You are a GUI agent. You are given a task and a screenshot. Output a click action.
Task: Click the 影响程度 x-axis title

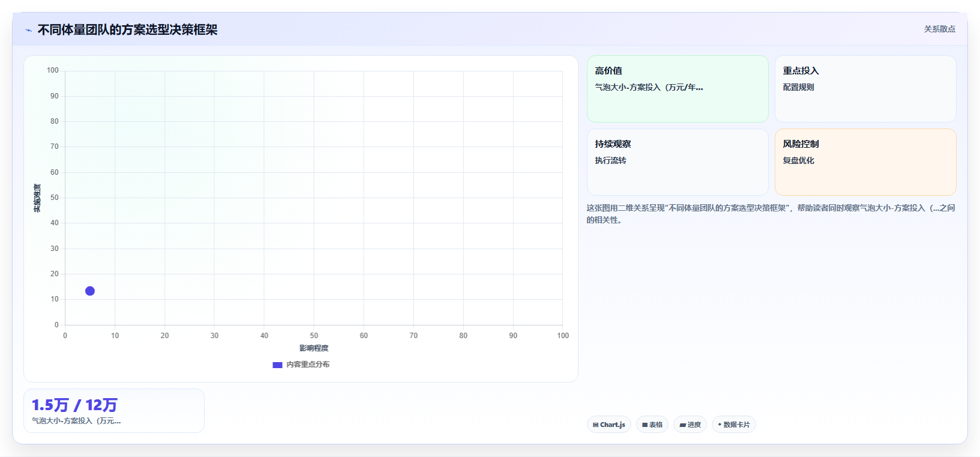(314, 348)
